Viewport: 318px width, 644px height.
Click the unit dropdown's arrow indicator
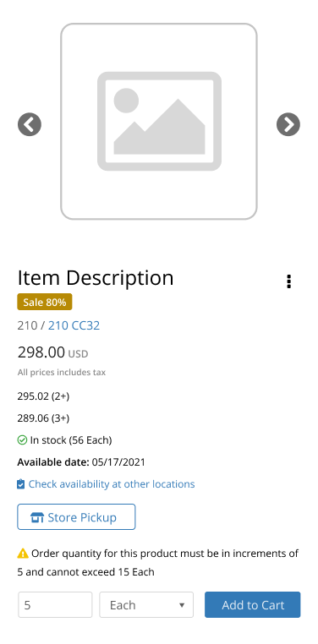point(182,605)
